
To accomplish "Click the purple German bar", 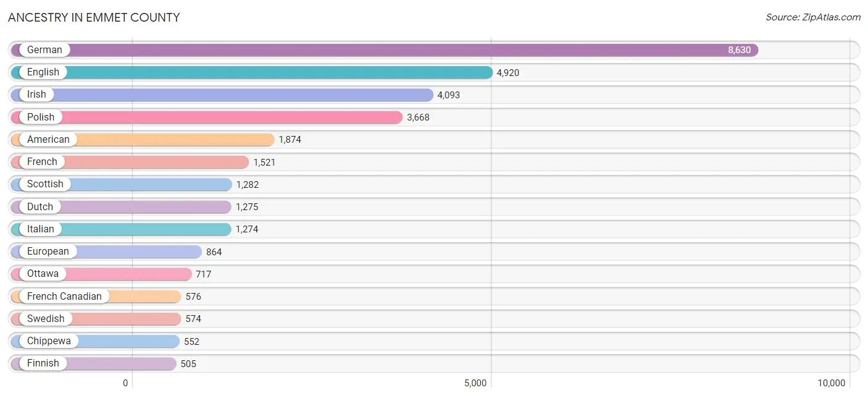I will (385, 50).
